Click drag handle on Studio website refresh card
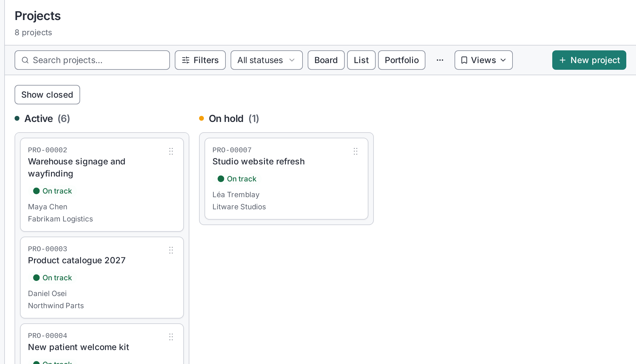 pyautogui.click(x=356, y=151)
